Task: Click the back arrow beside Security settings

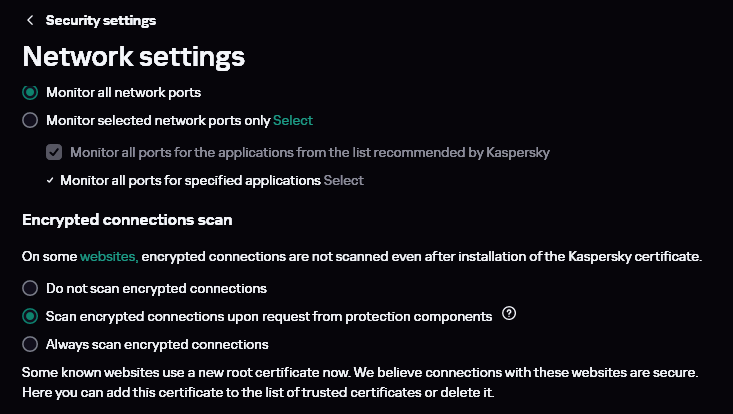Action: coord(30,20)
